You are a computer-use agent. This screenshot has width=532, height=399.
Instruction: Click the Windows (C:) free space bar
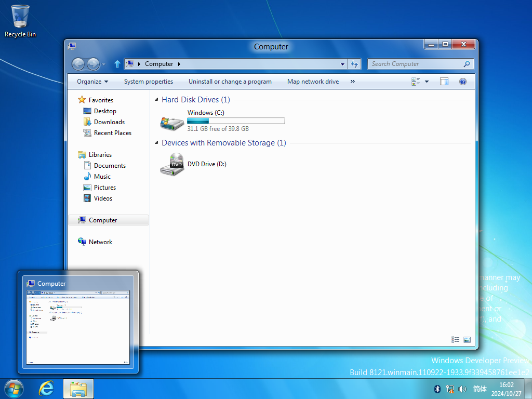tap(236, 121)
